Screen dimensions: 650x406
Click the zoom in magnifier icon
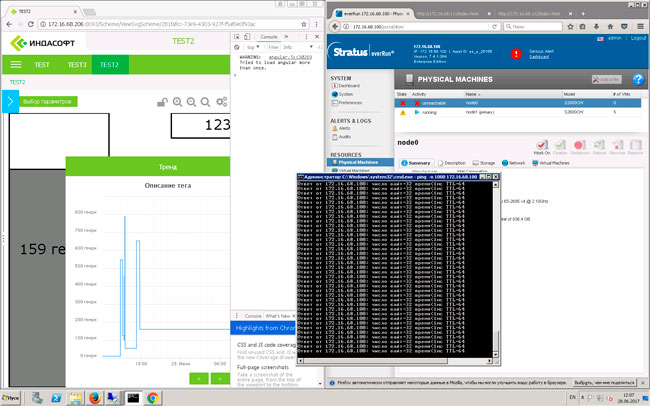pos(177,102)
